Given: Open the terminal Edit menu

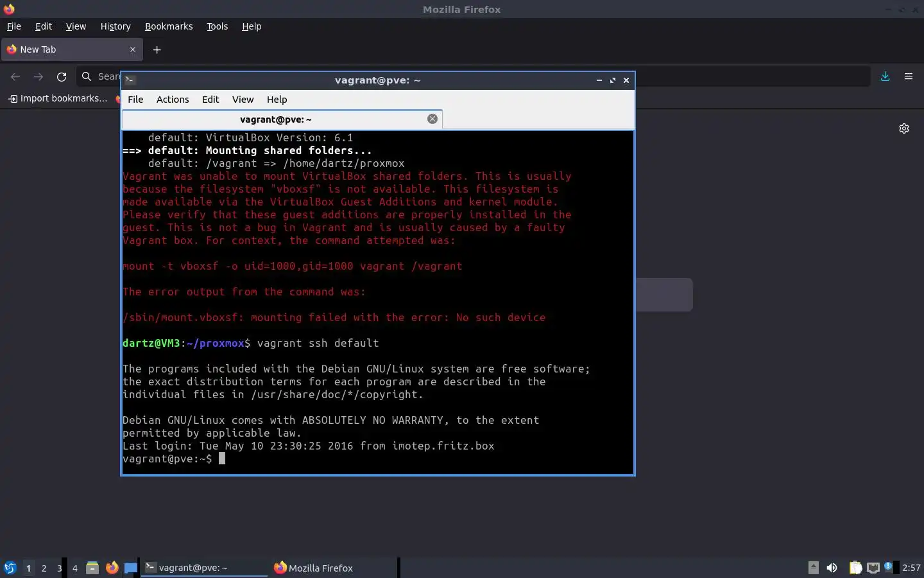Looking at the screenshot, I should click(210, 100).
